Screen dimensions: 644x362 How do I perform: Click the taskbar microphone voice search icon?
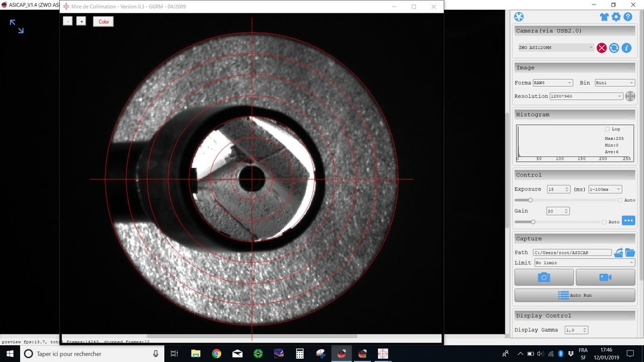point(156,354)
